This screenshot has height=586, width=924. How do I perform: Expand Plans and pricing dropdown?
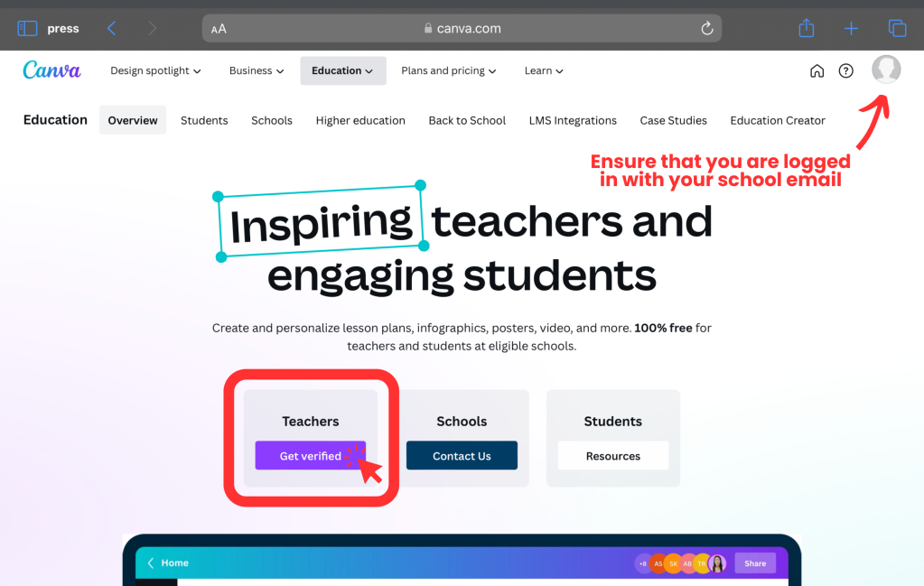(x=448, y=70)
